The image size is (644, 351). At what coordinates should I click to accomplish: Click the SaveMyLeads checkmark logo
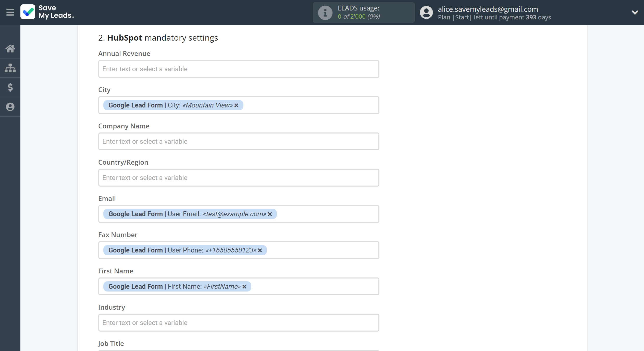[x=28, y=12]
